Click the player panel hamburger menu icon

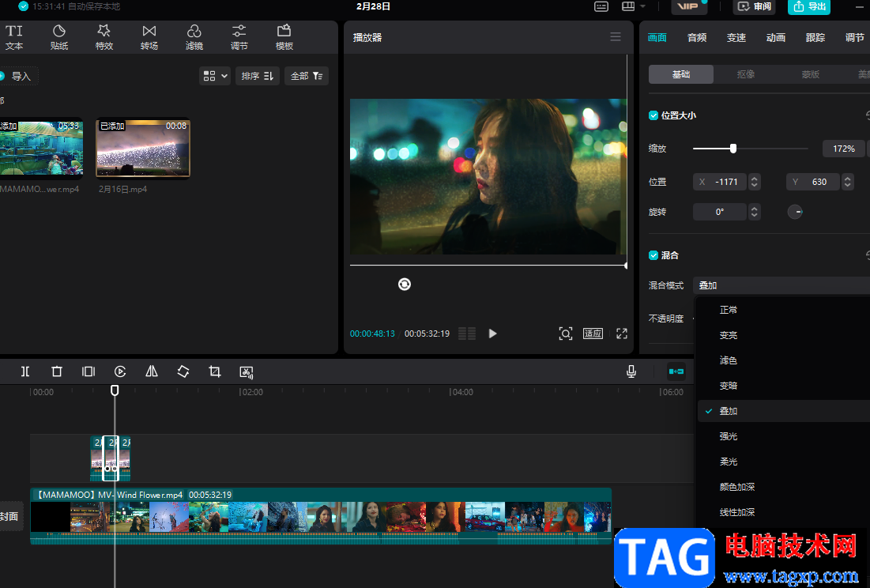pos(616,36)
